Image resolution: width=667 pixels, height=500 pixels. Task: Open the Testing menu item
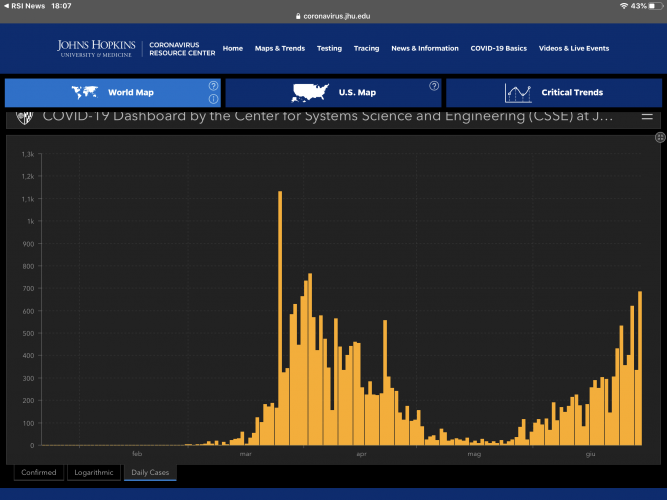coord(329,48)
